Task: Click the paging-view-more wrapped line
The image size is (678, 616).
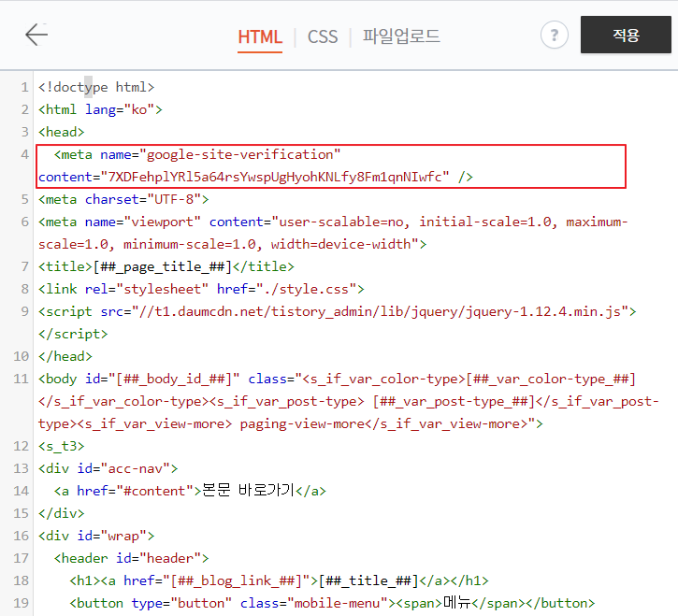Action: (x=291, y=424)
